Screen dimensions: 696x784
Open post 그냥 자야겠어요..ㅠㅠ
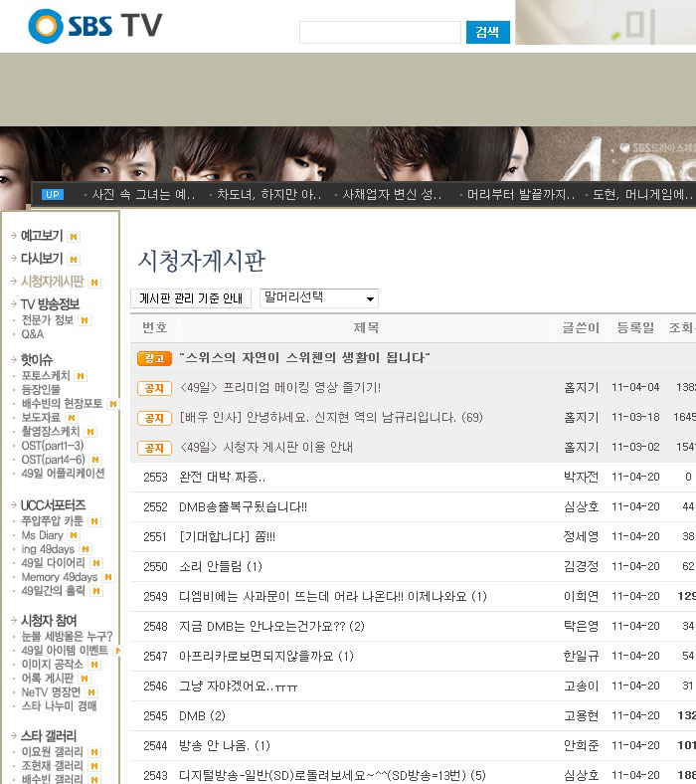[239, 686]
